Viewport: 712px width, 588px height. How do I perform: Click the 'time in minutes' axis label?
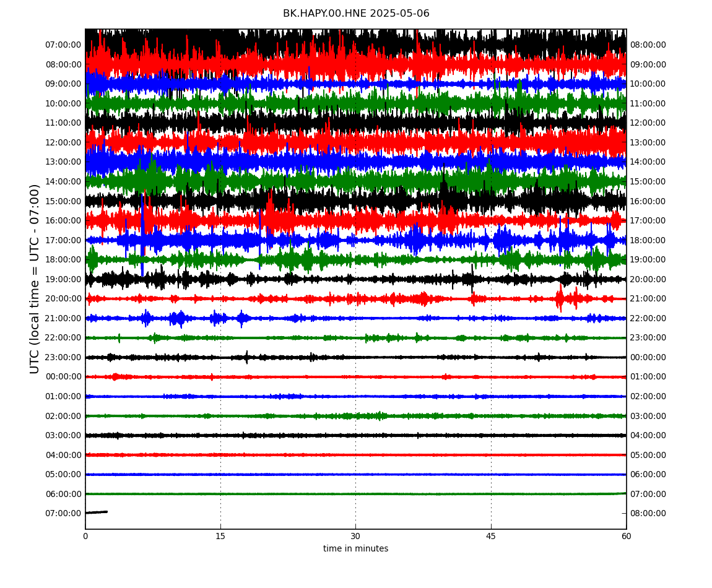355,548
